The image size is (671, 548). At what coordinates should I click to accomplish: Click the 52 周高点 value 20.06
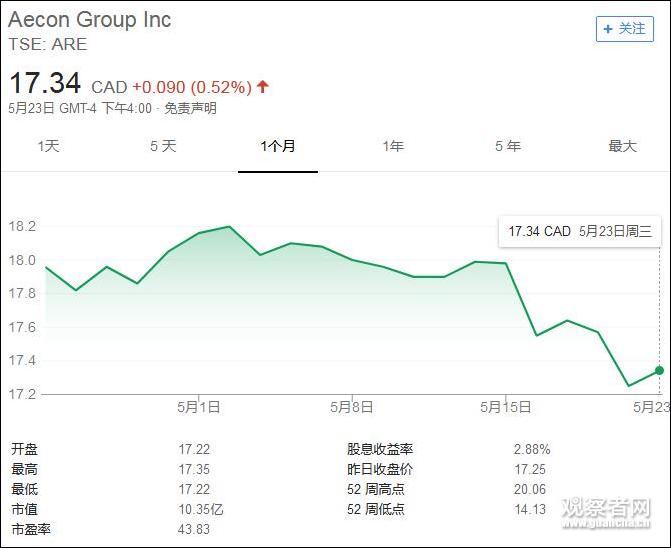[x=528, y=489]
